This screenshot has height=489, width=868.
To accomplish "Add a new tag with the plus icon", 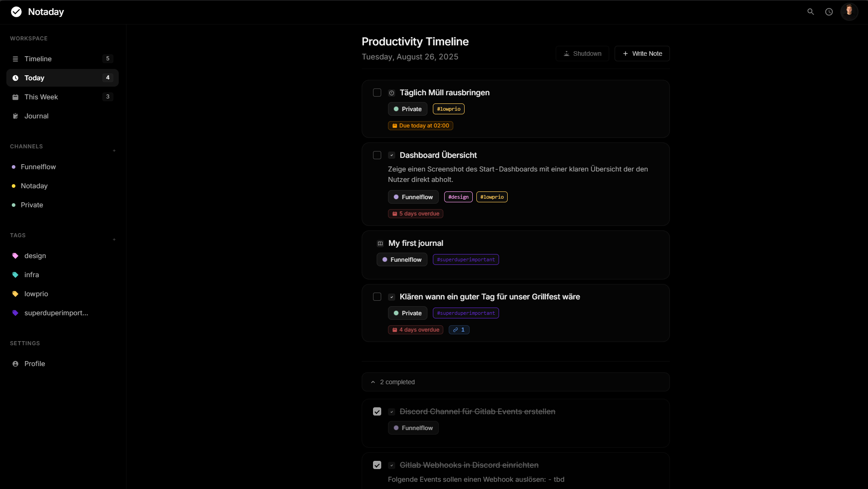I will coord(114,239).
